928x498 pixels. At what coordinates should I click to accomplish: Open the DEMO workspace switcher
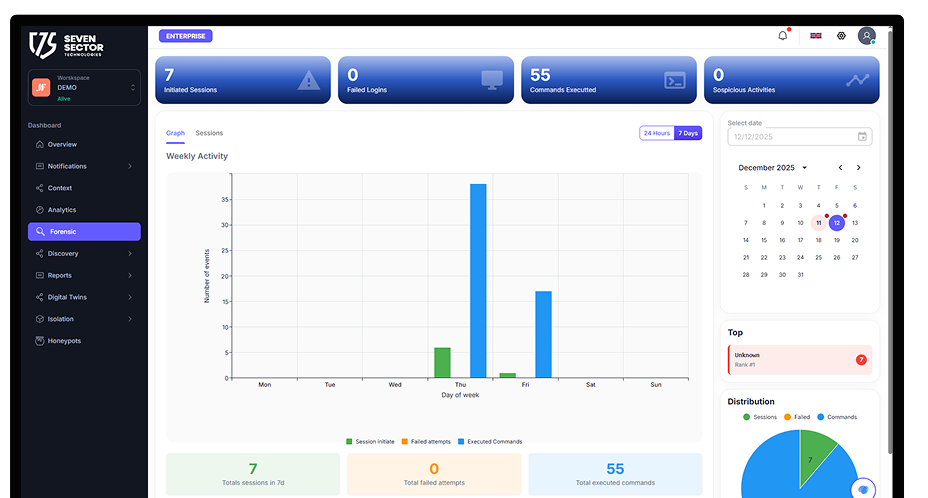coord(84,88)
